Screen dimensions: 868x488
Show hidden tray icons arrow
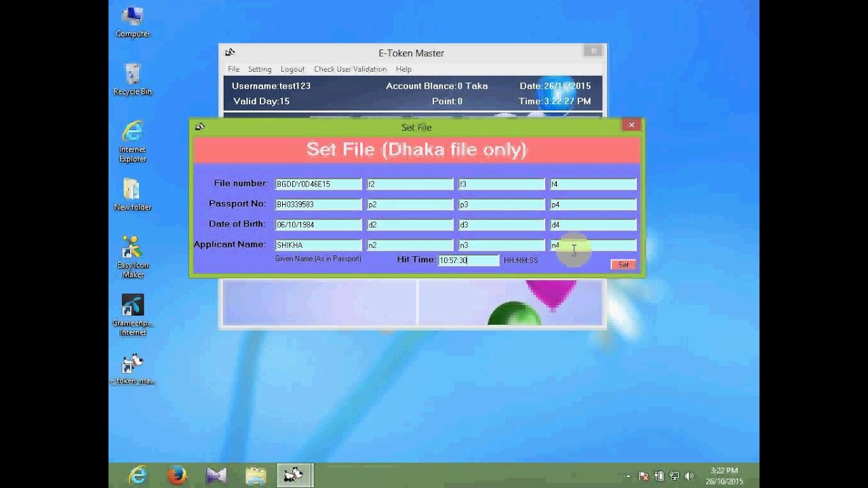tap(628, 476)
